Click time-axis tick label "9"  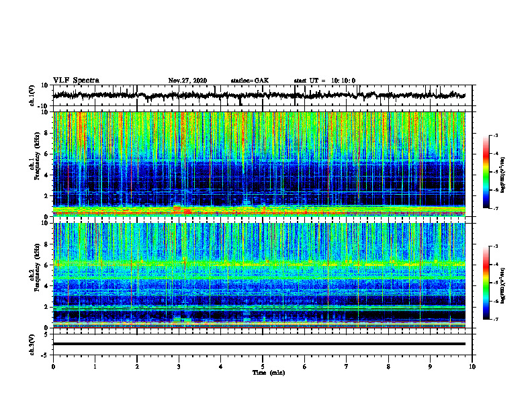pyautogui.click(x=430, y=367)
